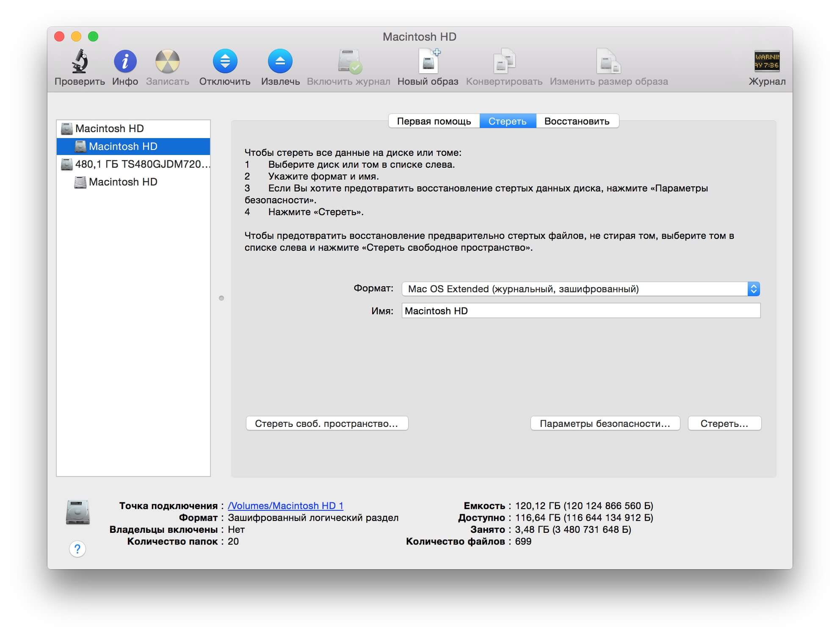Click the Емкость value 120,12 ГБ
840x637 pixels.
(584, 506)
